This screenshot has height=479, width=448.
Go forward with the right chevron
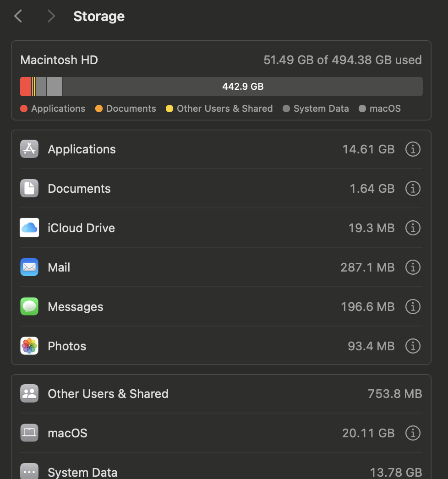[x=51, y=16]
